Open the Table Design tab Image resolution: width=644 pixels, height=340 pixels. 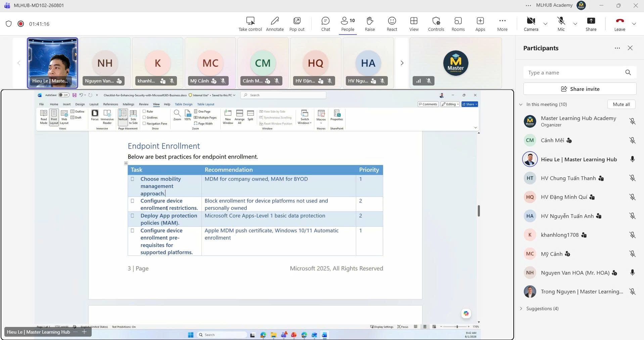[x=183, y=104]
